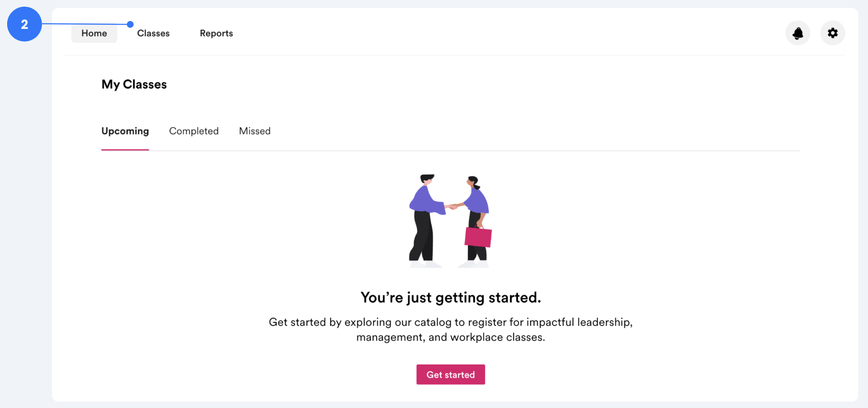View the Missed classes tab
868x408 pixels.
coord(255,131)
